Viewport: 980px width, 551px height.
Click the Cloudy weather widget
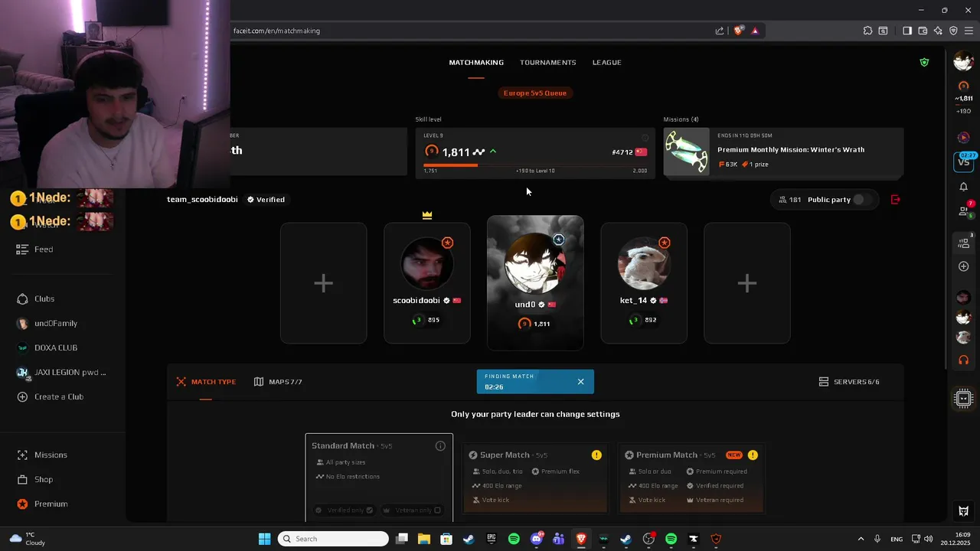pyautogui.click(x=27, y=539)
